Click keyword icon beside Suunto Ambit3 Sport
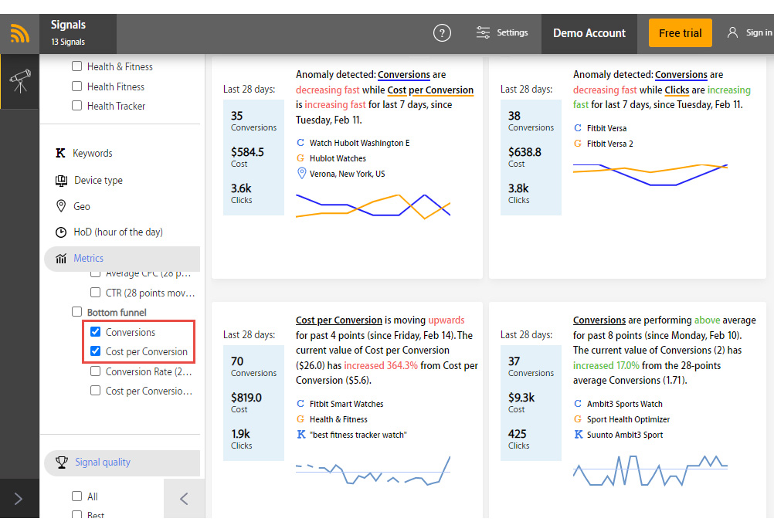The height and width of the screenshot is (532, 774). click(579, 434)
